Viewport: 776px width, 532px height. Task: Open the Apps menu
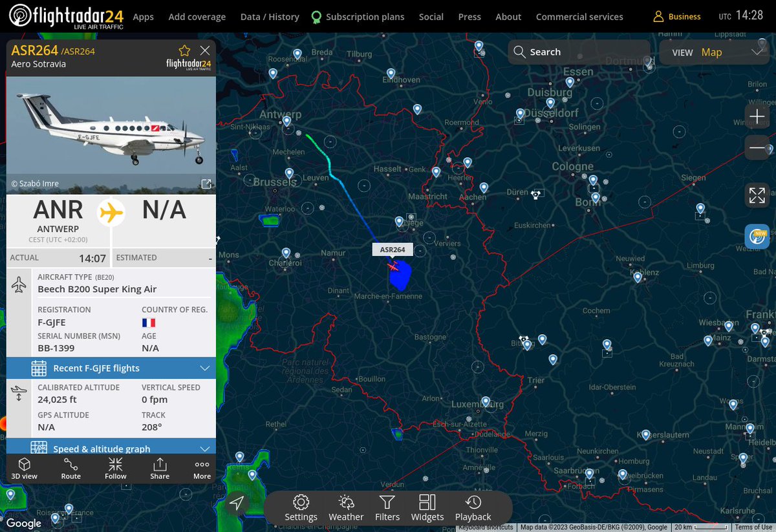click(143, 17)
